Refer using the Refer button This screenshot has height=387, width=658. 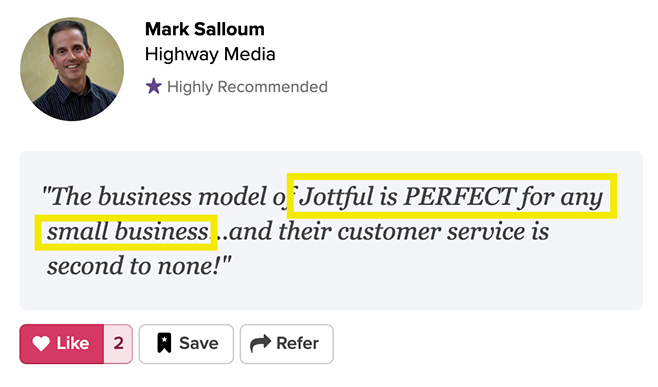[x=287, y=344]
